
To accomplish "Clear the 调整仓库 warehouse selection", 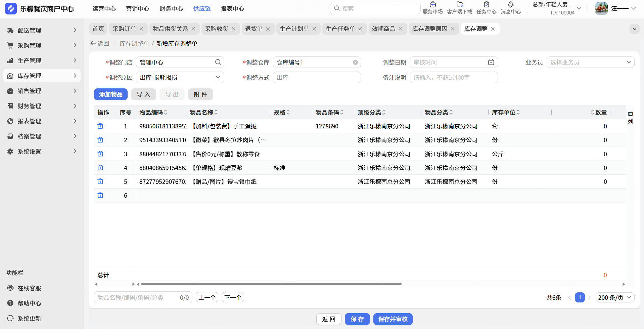I will pos(355,63).
